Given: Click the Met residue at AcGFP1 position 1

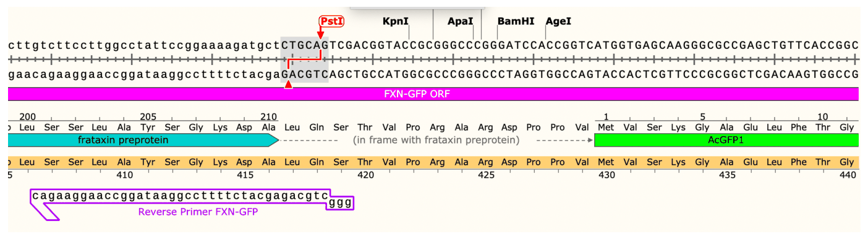Looking at the screenshot, I should (606, 127).
